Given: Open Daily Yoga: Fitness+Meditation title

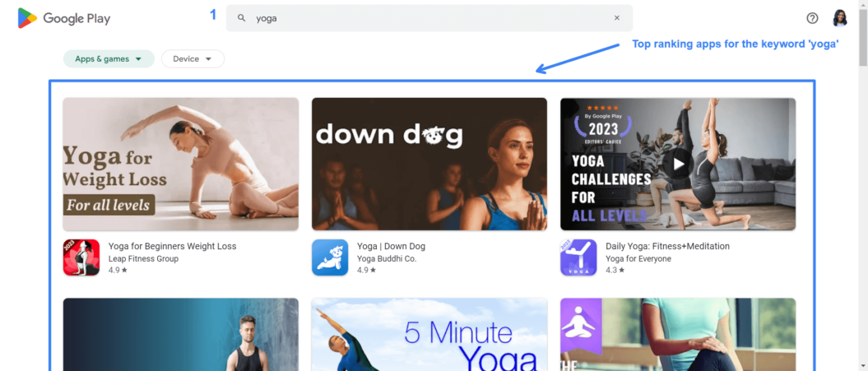Looking at the screenshot, I should click(667, 247).
